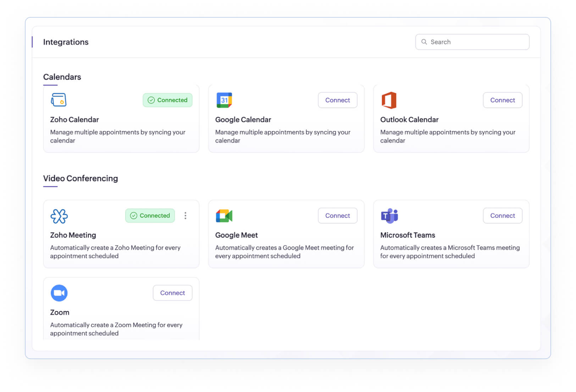Click the Zoho Meeting icon
The image size is (576, 392).
click(x=59, y=216)
